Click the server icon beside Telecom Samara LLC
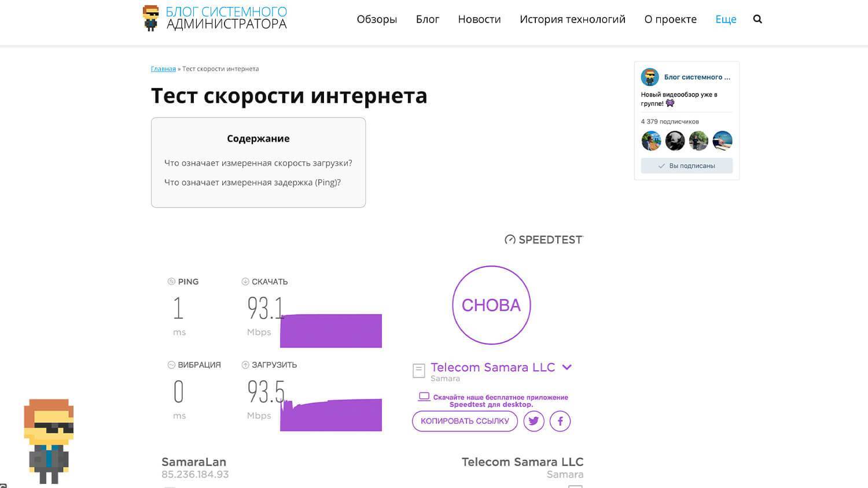868x488 pixels. 419,371
